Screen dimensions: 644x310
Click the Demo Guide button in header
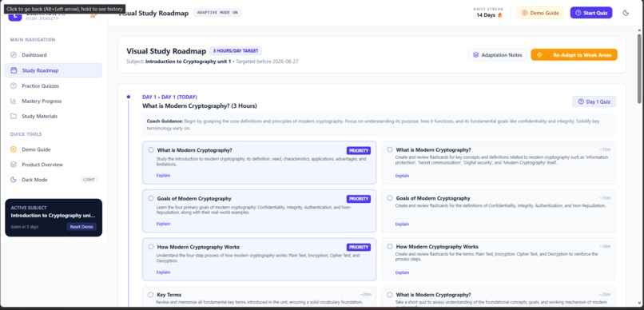540,13
